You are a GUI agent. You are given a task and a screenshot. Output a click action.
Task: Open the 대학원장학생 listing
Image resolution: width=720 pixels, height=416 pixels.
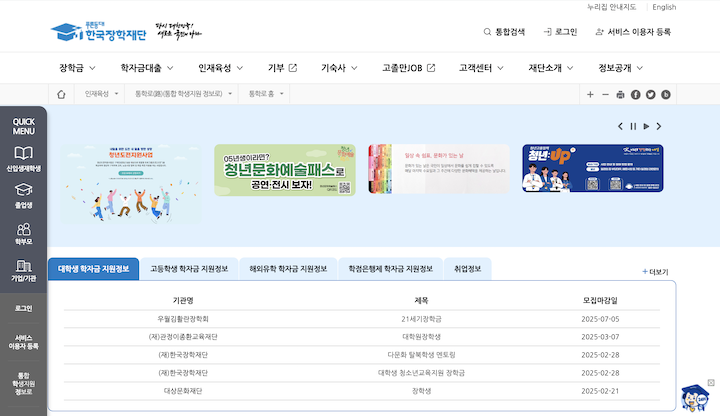pyautogui.click(x=421, y=337)
